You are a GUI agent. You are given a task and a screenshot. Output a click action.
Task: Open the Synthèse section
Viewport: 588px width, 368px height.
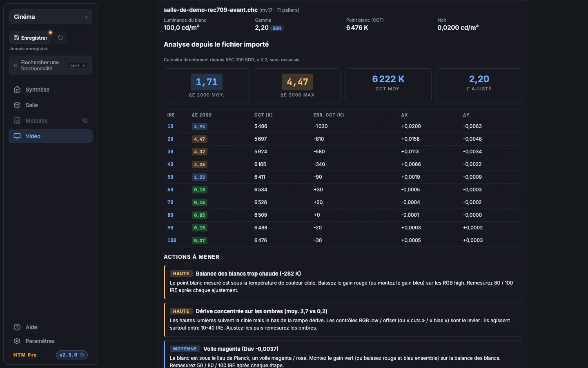coord(51,90)
